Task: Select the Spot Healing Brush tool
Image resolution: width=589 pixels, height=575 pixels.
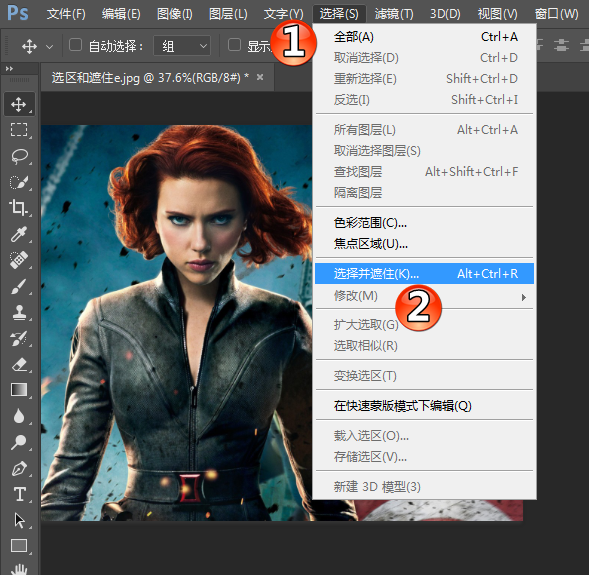Action: (x=19, y=260)
